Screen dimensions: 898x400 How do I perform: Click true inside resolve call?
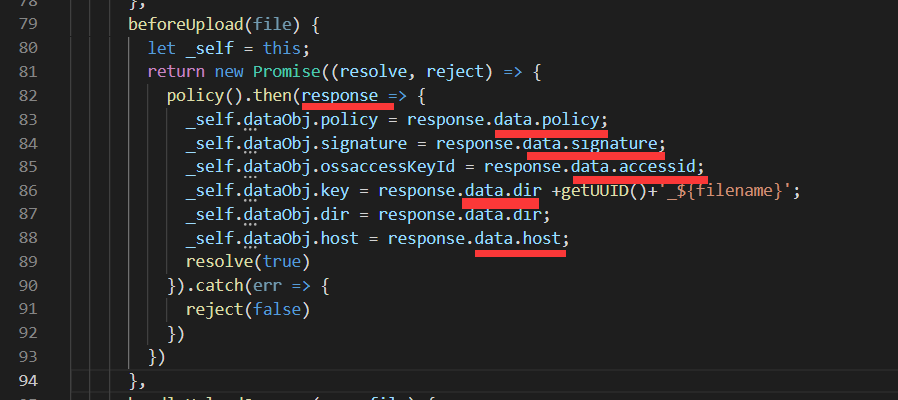pos(282,262)
